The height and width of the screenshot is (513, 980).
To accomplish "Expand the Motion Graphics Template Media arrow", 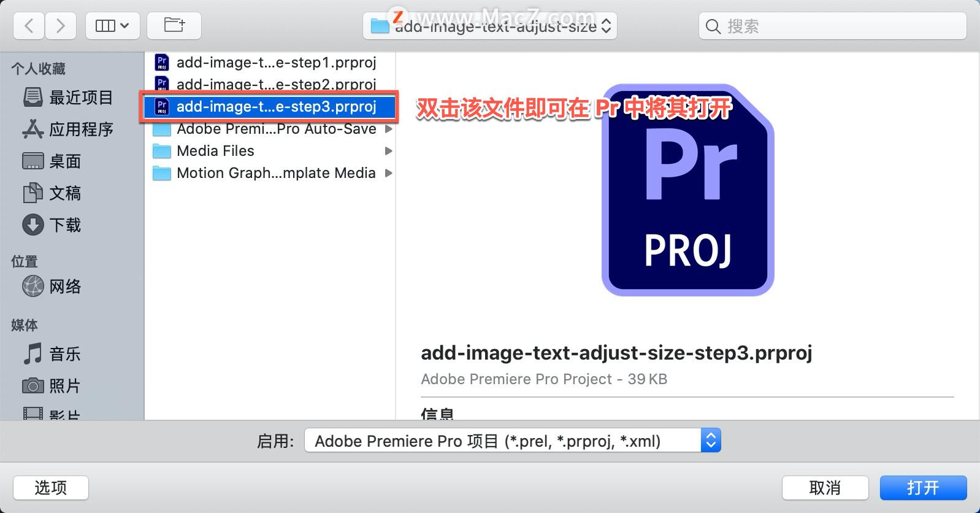I will (x=388, y=173).
